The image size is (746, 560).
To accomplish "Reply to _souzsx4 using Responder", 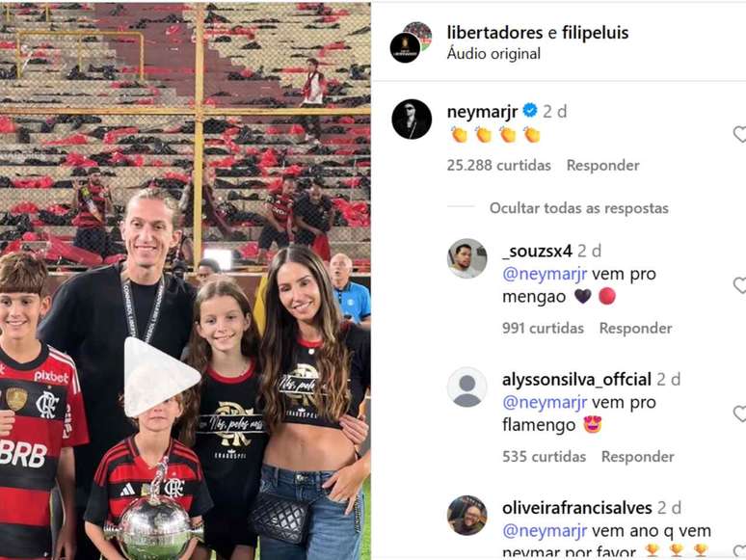I will [x=635, y=328].
